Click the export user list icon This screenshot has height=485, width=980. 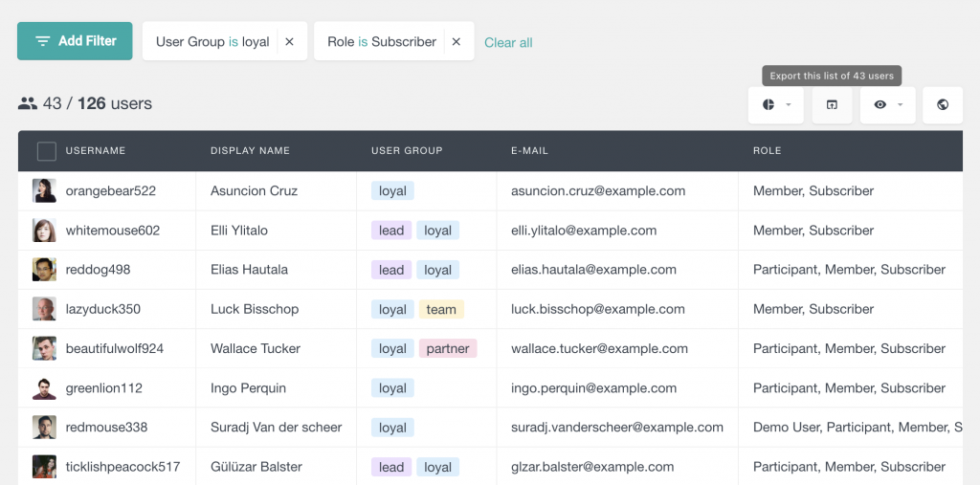tap(832, 105)
